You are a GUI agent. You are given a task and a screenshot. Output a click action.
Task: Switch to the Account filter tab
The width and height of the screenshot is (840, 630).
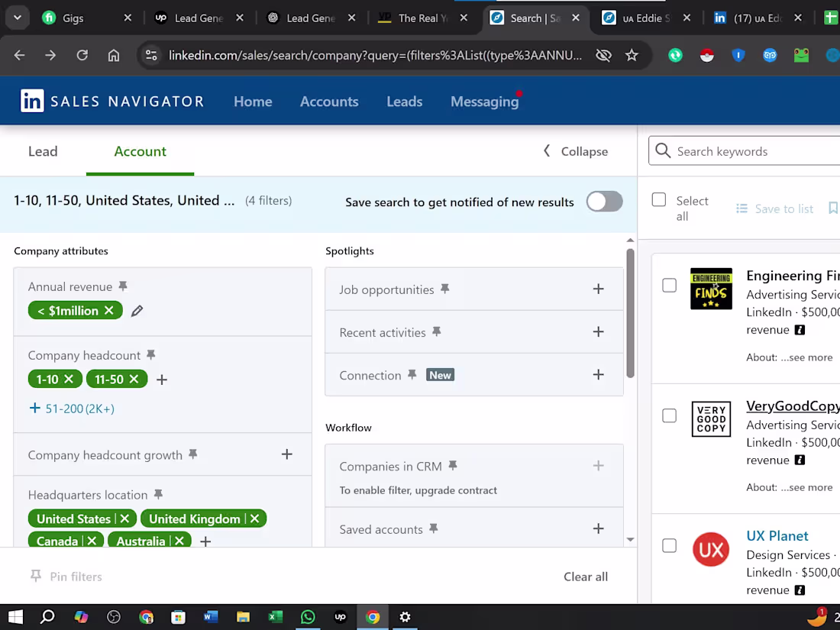140,152
